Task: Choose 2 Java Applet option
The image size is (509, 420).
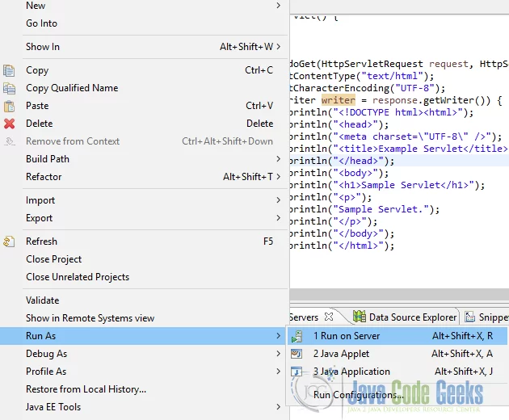Action: [x=397, y=354]
